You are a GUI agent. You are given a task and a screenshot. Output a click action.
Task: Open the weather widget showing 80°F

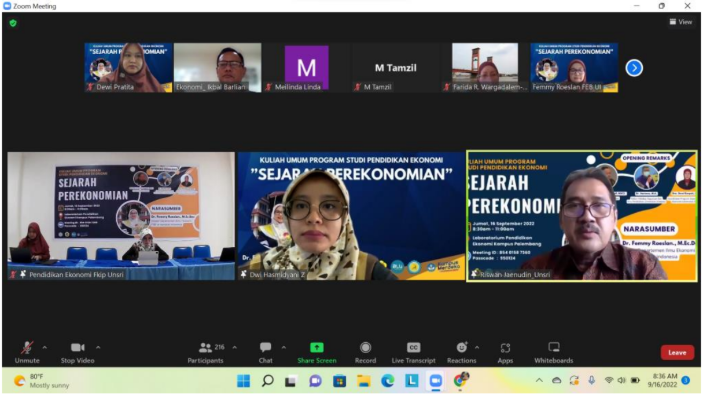point(41,381)
